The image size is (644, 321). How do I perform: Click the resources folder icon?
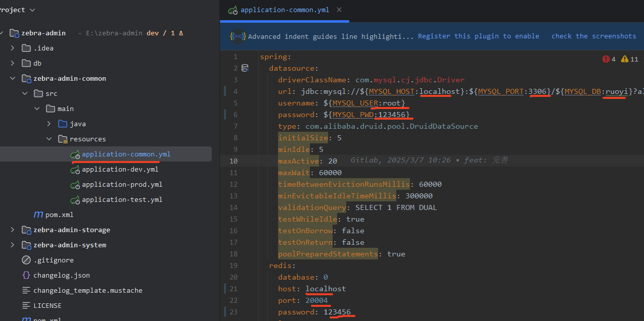coord(63,139)
